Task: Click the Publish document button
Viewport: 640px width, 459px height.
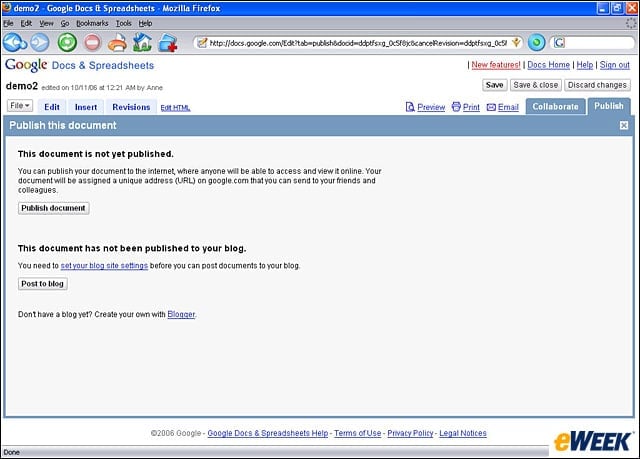Action: (x=53, y=208)
